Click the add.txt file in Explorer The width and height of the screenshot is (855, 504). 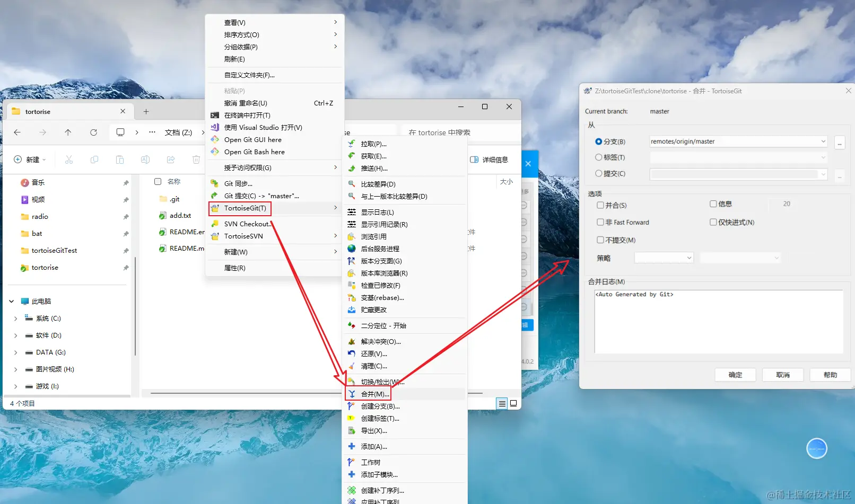(180, 215)
